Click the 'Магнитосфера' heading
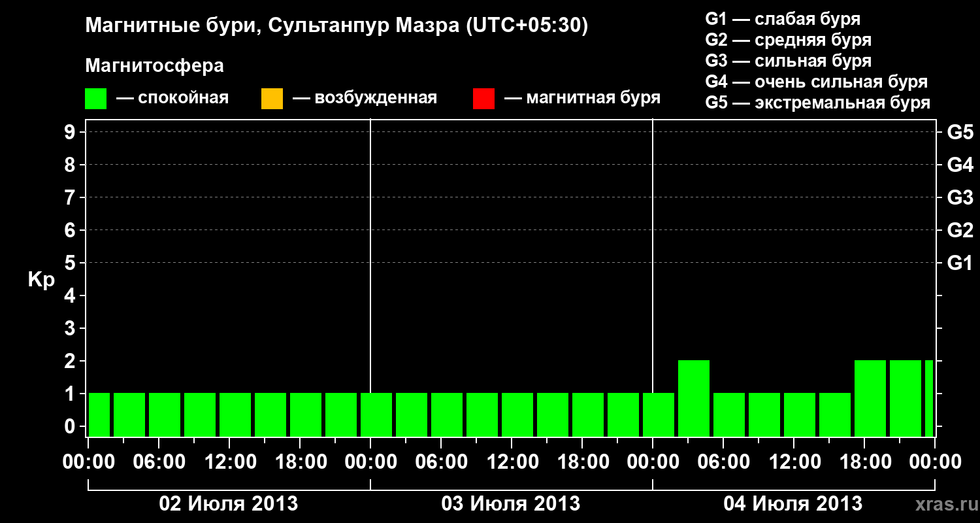The image size is (980, 523). click(155, 66)
